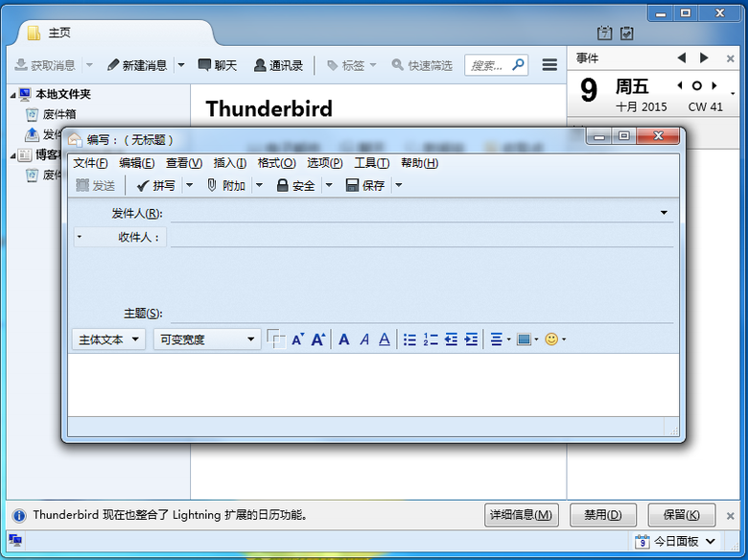Open the Thunderbird hamburger menu

(x=549, y=65)
